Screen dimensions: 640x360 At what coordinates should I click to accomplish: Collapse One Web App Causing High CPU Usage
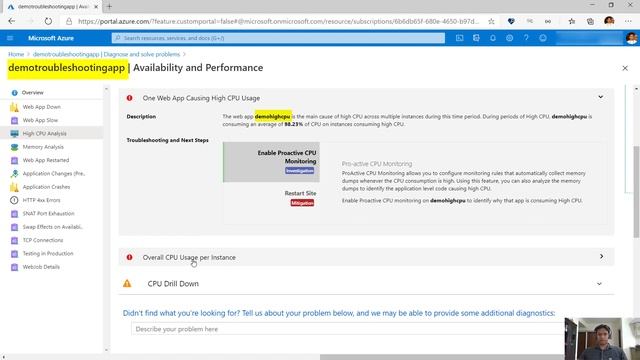coord(600,97)
